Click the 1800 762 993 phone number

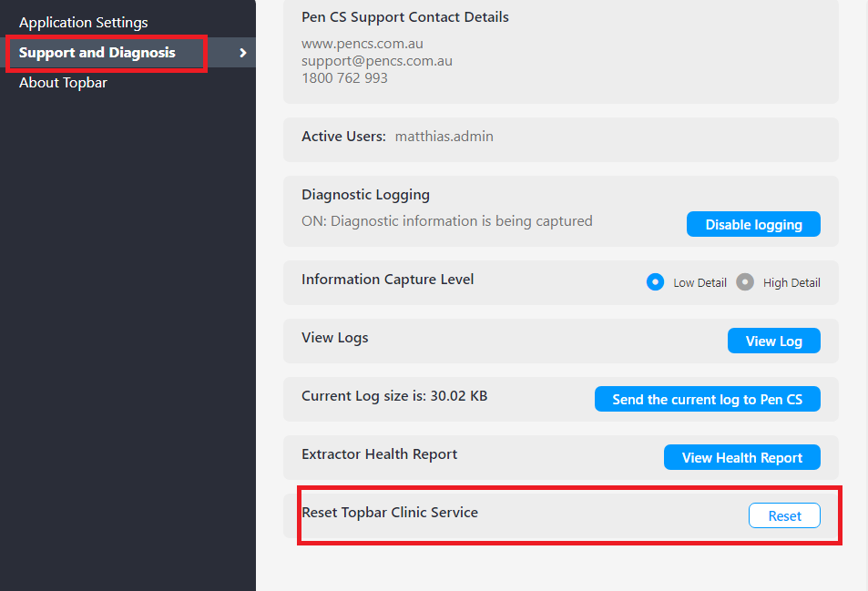(344, 78)
